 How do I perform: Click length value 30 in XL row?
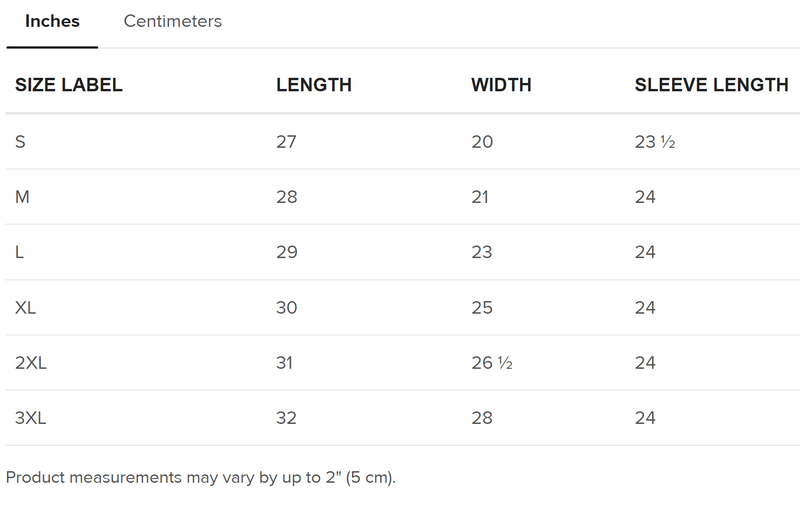287,307
